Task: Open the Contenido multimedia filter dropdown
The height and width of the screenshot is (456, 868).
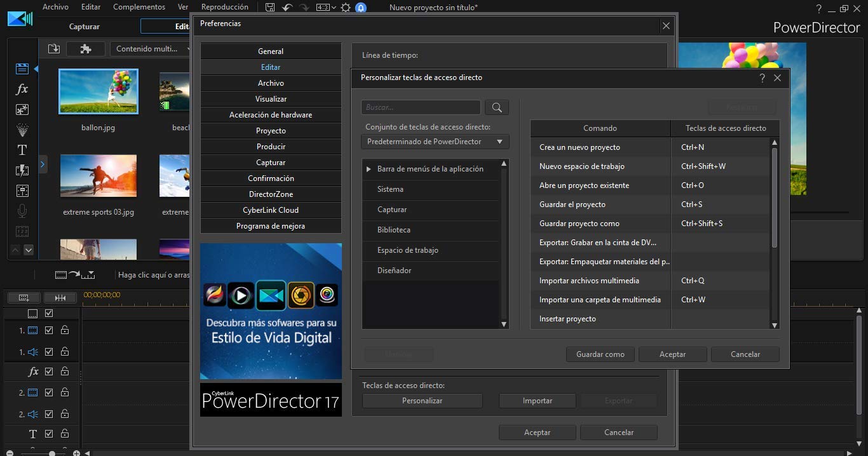Action: tap(151, 49)
